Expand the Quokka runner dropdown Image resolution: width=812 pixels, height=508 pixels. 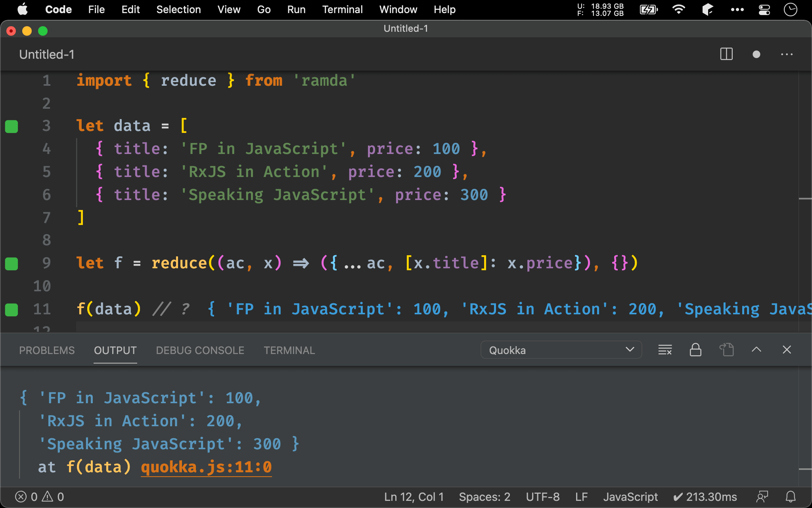tap(631, 350)
